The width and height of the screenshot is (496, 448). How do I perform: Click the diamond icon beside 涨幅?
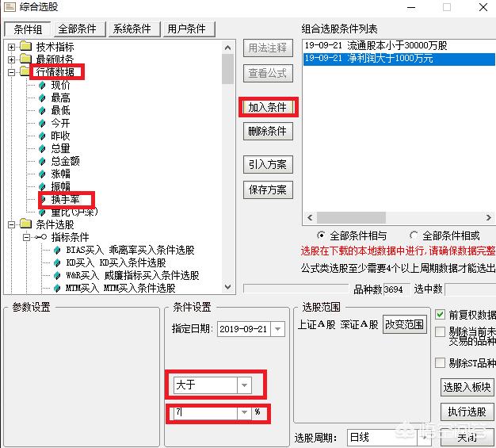[x=42, y=174]
